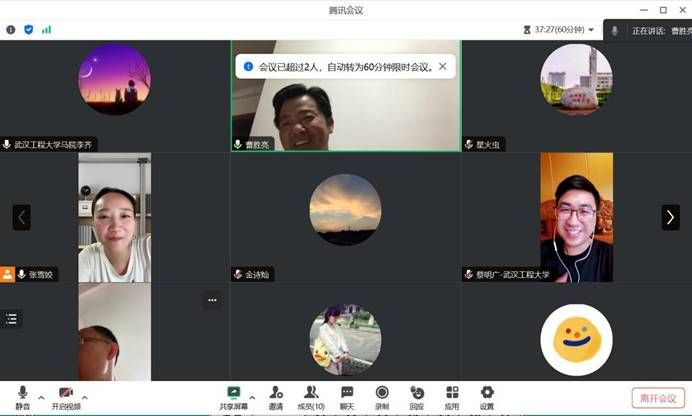Dismiss the 60-minute limit notification
The width and height of the screenshot is (692, 416).
click(443, 67)
